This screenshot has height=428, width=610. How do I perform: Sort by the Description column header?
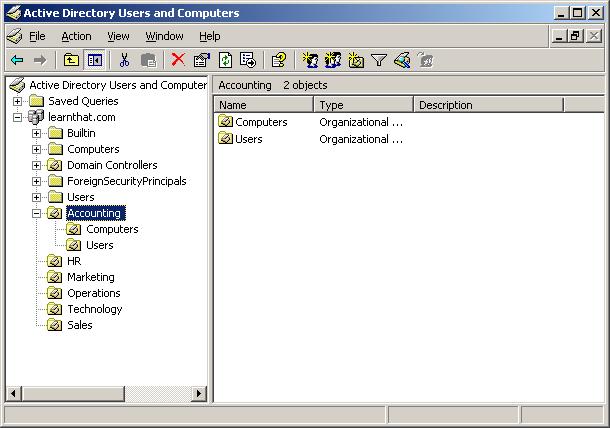click(489, 105)
